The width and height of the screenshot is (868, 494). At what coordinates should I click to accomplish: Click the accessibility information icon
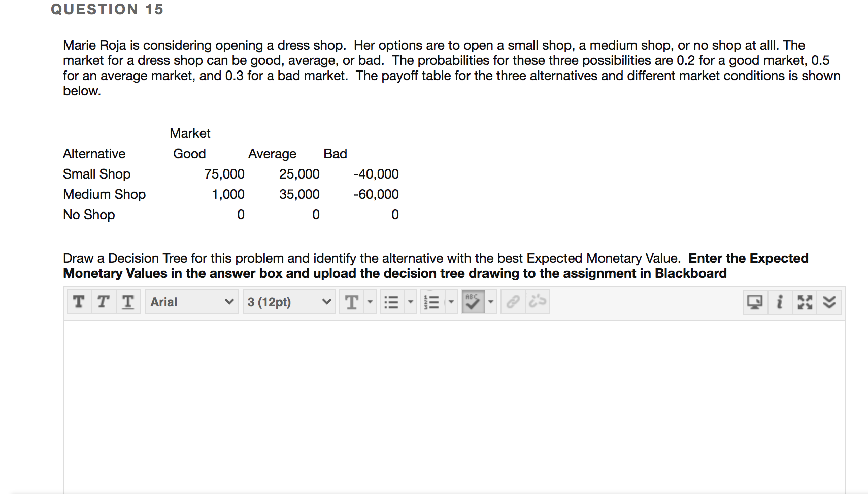[x=780, y=302]
